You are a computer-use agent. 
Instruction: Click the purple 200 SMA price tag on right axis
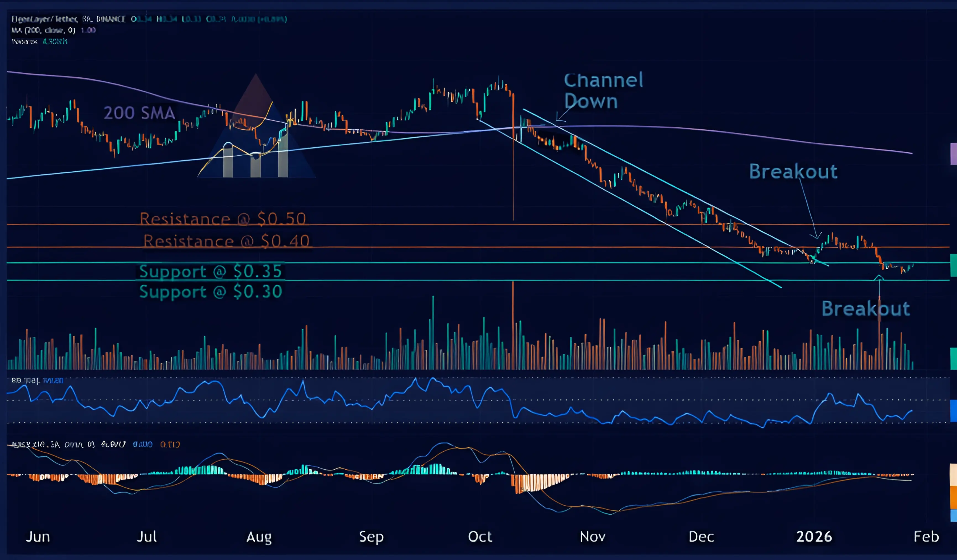click(x=953, y=154)
